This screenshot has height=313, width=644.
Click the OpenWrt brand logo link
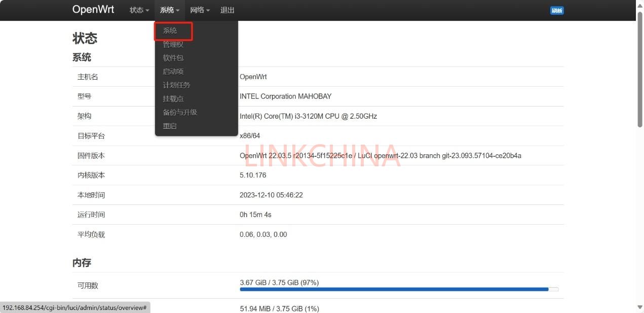(x=93, y=10)
